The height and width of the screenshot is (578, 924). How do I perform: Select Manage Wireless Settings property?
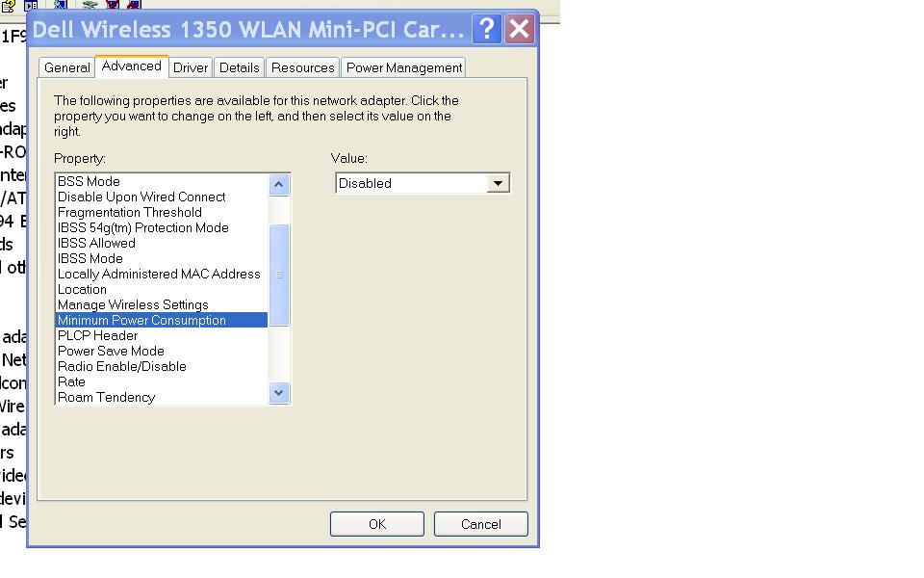[x=162, y=304]
